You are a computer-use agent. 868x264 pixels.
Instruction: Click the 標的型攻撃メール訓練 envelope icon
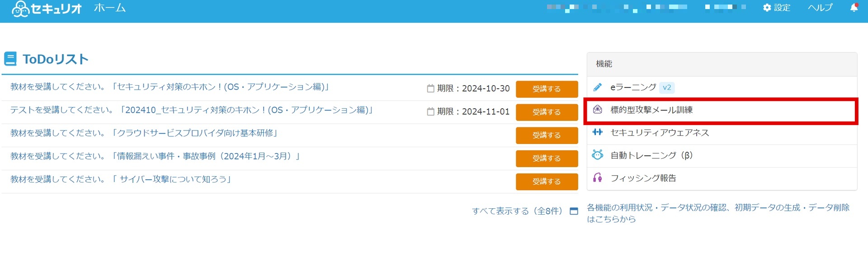598,110
